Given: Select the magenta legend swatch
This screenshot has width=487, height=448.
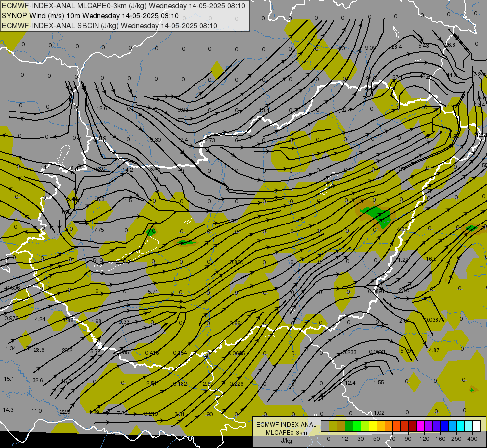Looking at the screenshot, I should (x=420, y=426).
